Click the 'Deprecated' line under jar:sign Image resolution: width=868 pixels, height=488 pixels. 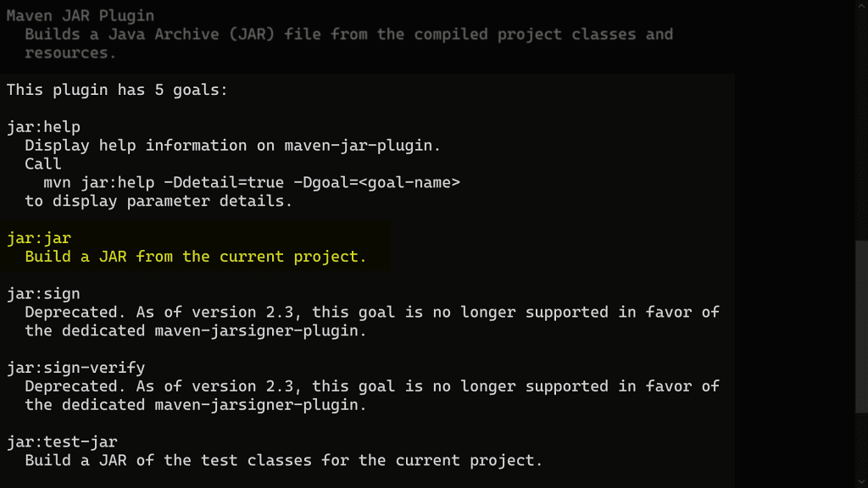tap(371, 313)
